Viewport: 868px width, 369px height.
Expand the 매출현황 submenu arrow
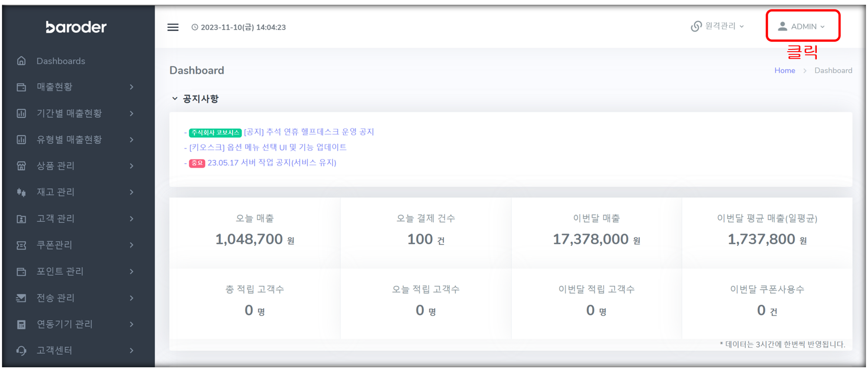pos(132,87)
